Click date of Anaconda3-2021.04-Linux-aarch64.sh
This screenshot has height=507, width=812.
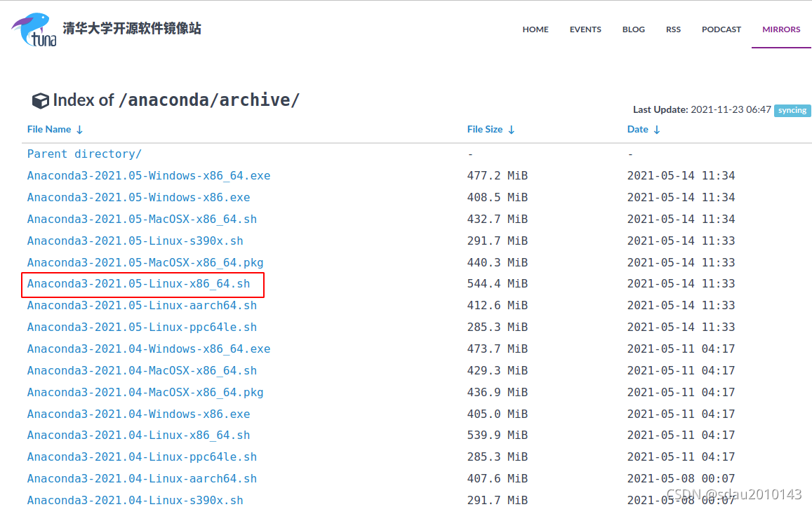(681, 478)
